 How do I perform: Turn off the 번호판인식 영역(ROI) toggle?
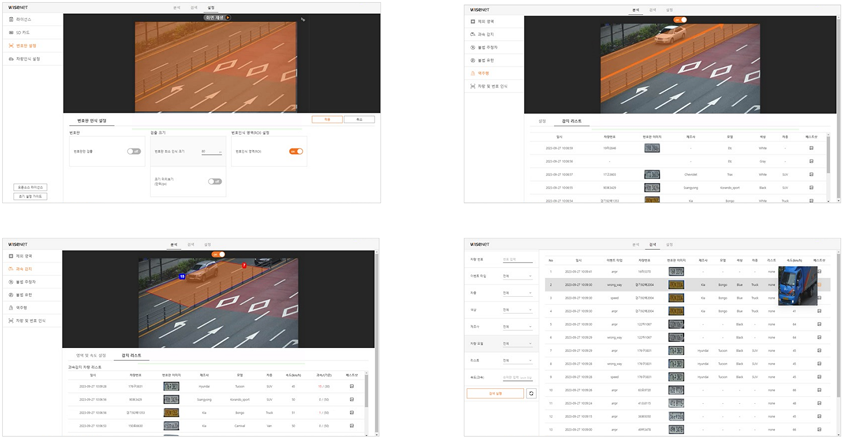296,151
